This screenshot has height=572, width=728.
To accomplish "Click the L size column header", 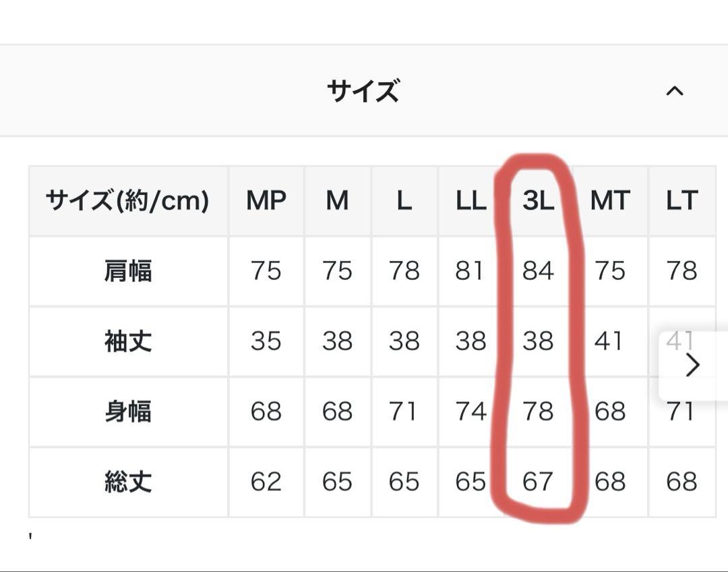I will pos(404,201).
